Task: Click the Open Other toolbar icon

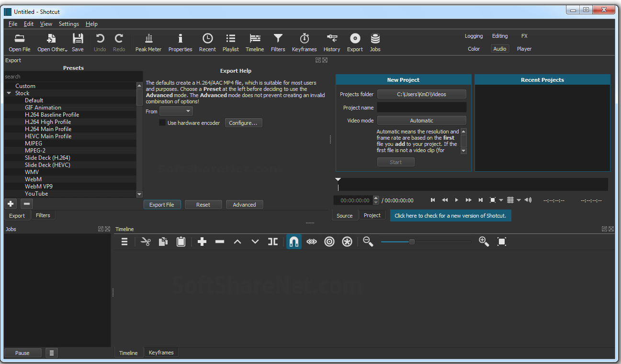Action: click(52, 43)
